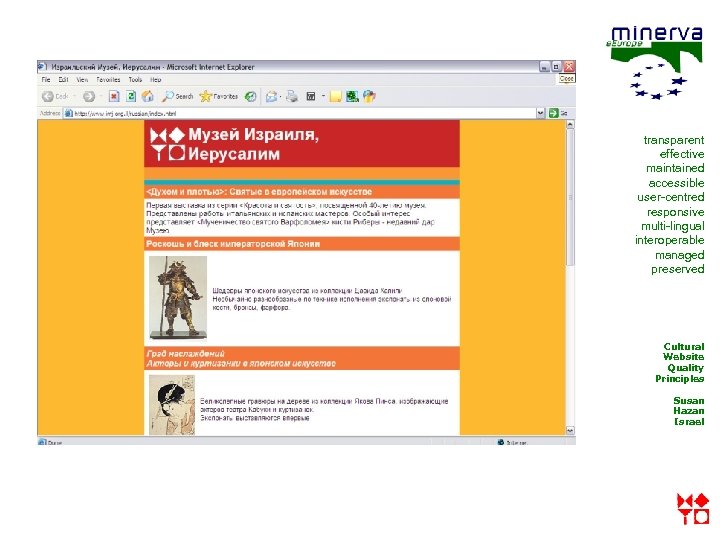Screen dimensions: 720x540
Task: Open the address bar dropdown arrow
Action: tap(540, 113)
